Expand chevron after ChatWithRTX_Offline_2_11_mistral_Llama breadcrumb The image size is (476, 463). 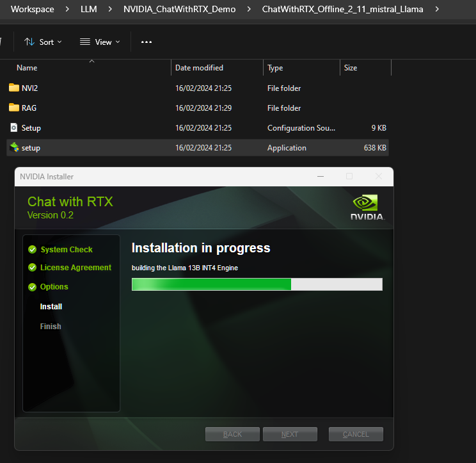437,10
